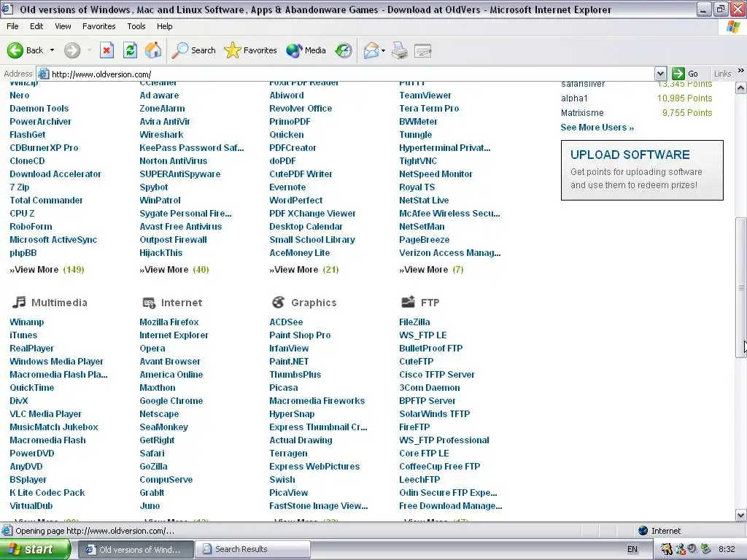Click View More (7) link
This screenshot has width=747, height=560.
(x=431, y=270)
